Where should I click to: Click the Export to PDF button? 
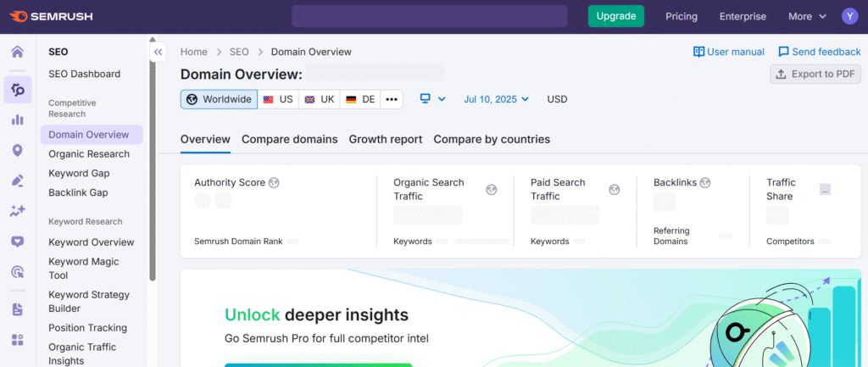tap(815, 74)
